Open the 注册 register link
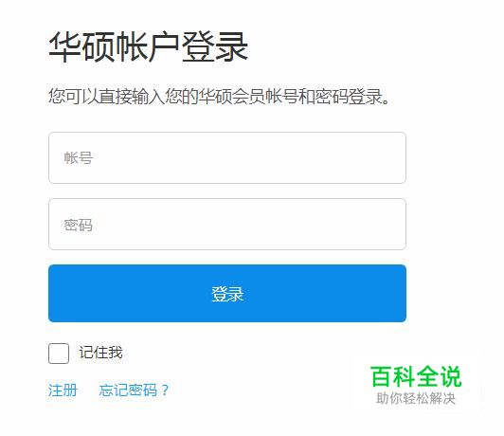The height and width of the screenshot is (436, 504). [63, 391]
